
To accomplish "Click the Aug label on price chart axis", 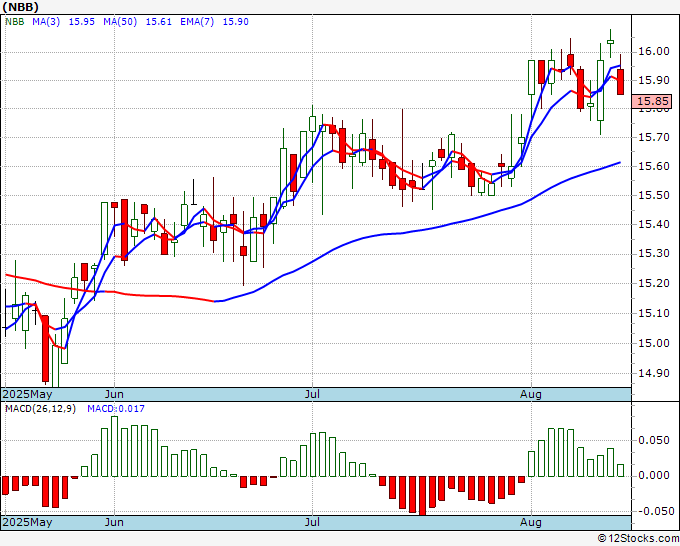I will pos(531,394).
